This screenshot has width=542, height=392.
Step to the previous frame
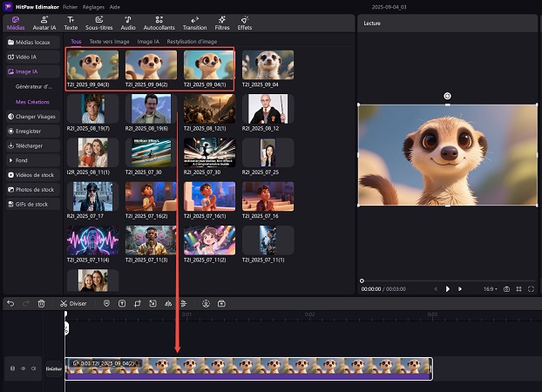(x=436, y=289)
